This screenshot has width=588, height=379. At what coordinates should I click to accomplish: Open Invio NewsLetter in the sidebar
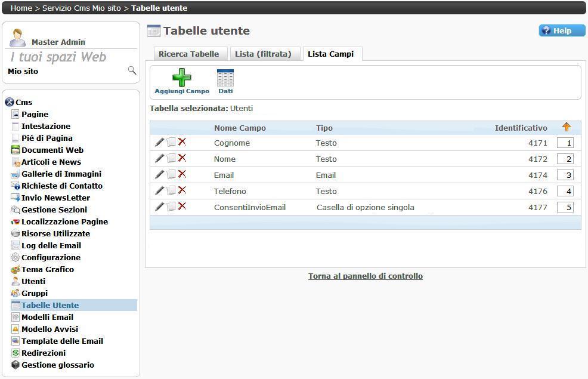point(55,198)
